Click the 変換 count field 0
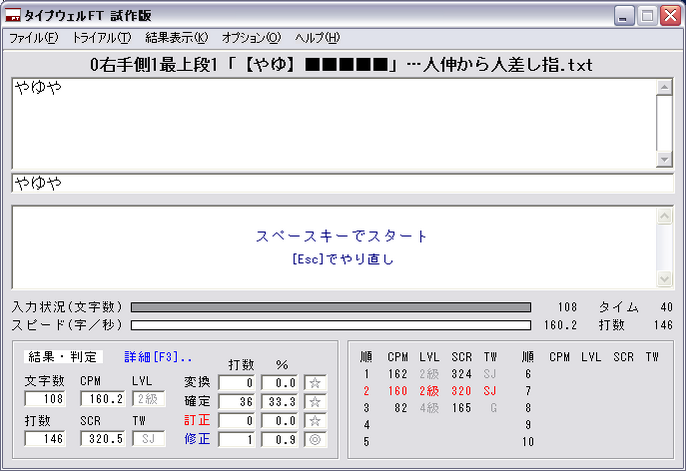The width and height of the screenshot is (686, 471). point(237,383)
